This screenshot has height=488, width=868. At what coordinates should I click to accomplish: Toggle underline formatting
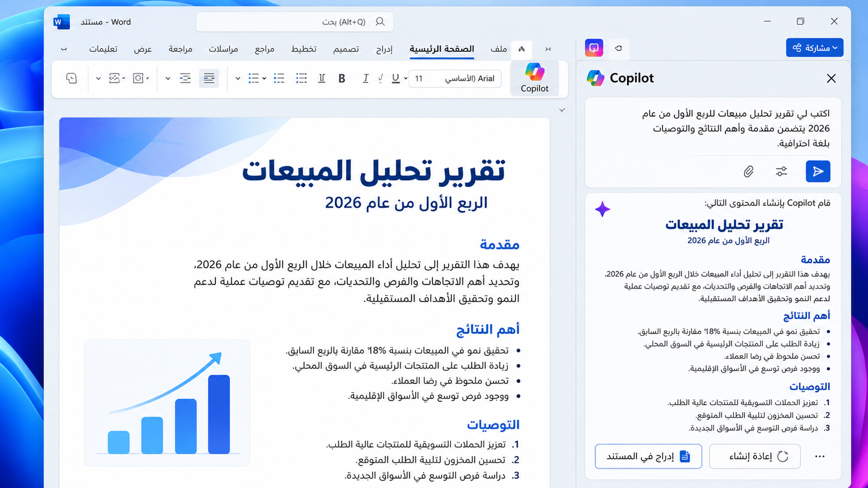click(395, 79)
